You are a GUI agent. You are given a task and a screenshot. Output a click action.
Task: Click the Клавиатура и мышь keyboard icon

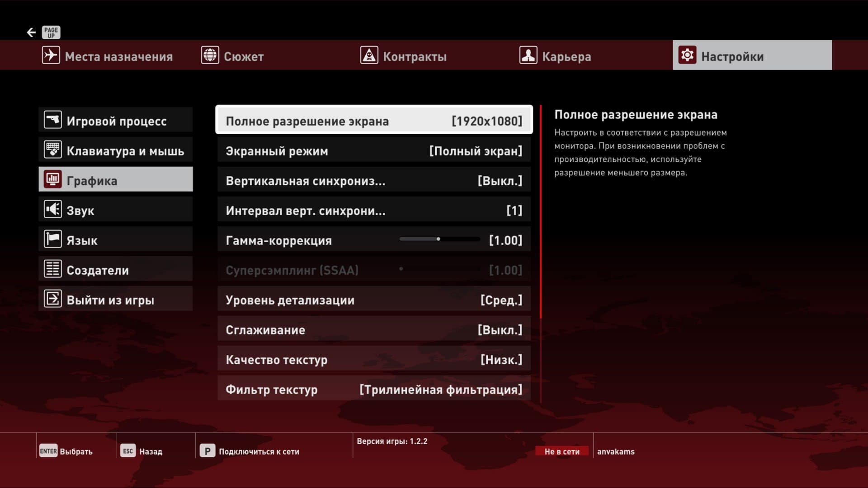tap(52, 150)
